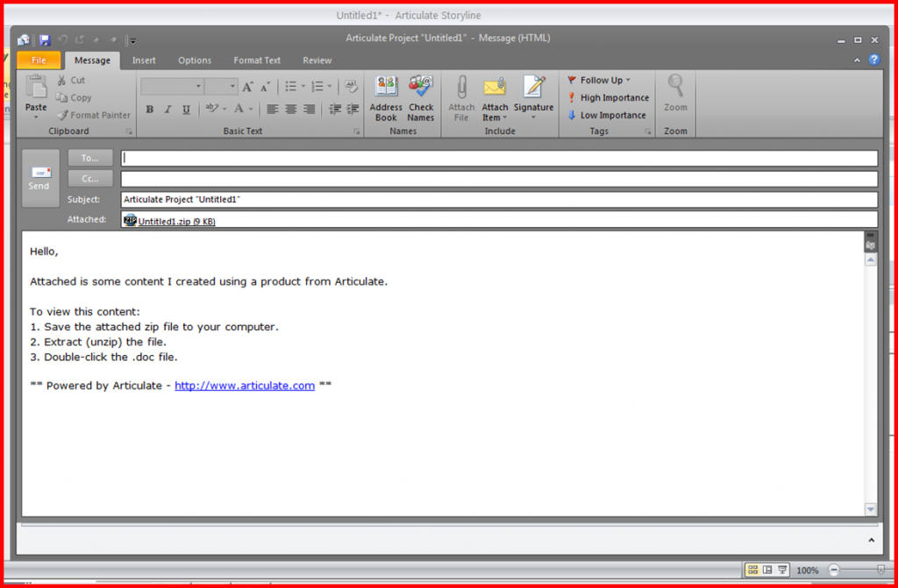Select the Untitled1.zip attachment
This screenshot has width=898, height=588.
point(170,221)
